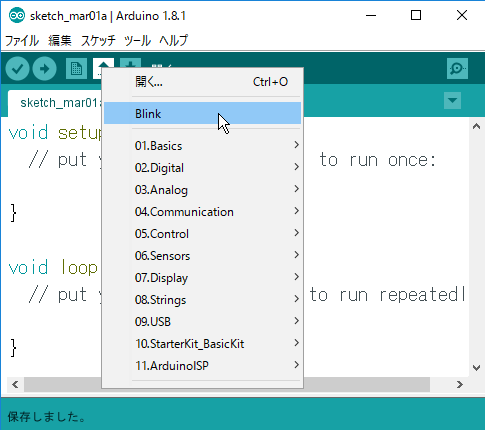Switch to the sketch_mar01a tab
Screen dimensions: 485x430
55,103
